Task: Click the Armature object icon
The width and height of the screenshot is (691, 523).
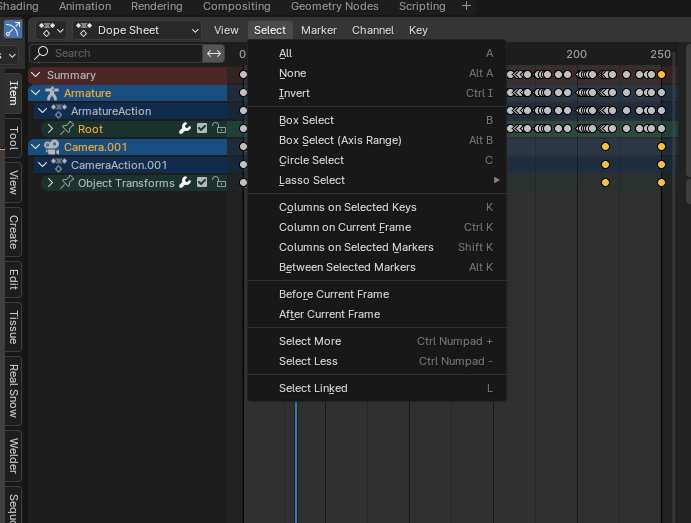Action: coord(52,93)
